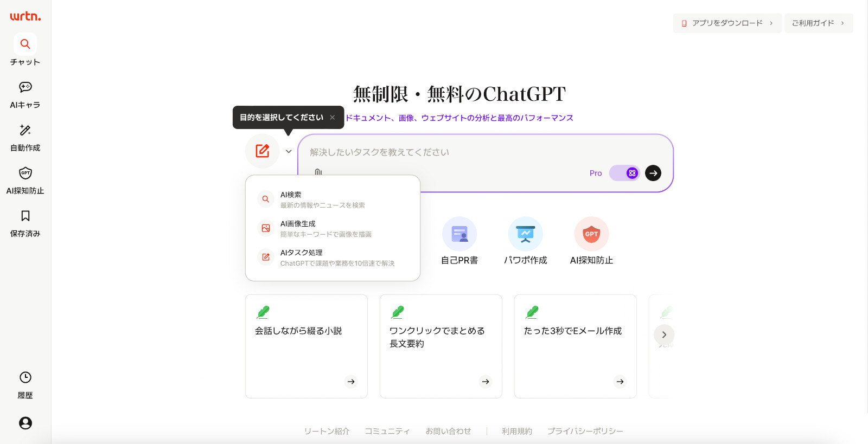Image resolution: width=868 pixels, height=444 pixels.
Task: Expand the purpose selector chevron
Action: pyautogui.click(x=289, y=151)
